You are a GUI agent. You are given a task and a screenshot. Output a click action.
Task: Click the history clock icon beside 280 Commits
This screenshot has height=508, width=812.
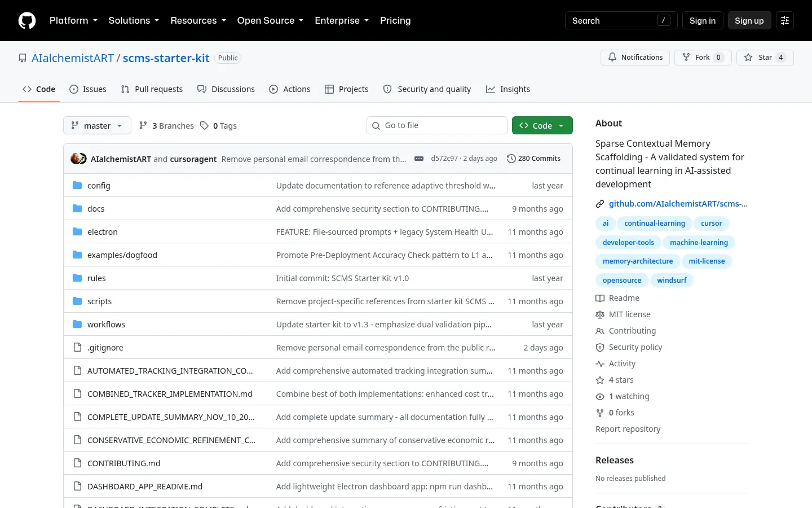pos(511,159)
